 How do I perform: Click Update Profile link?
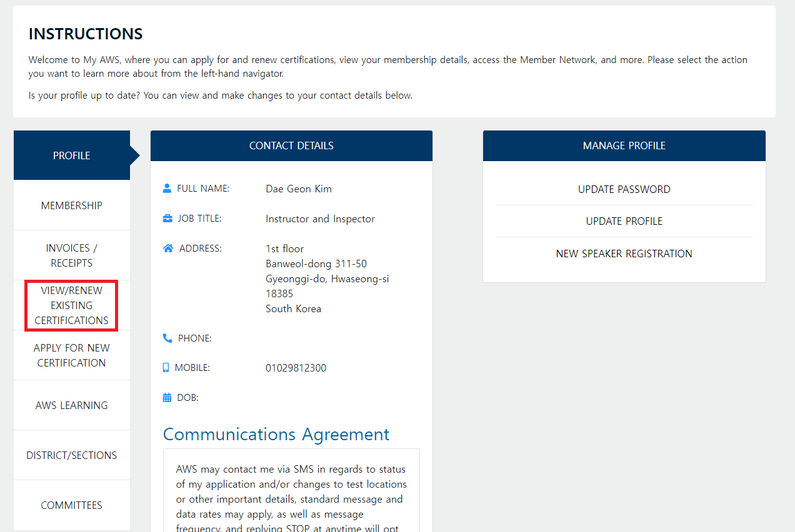624,221
